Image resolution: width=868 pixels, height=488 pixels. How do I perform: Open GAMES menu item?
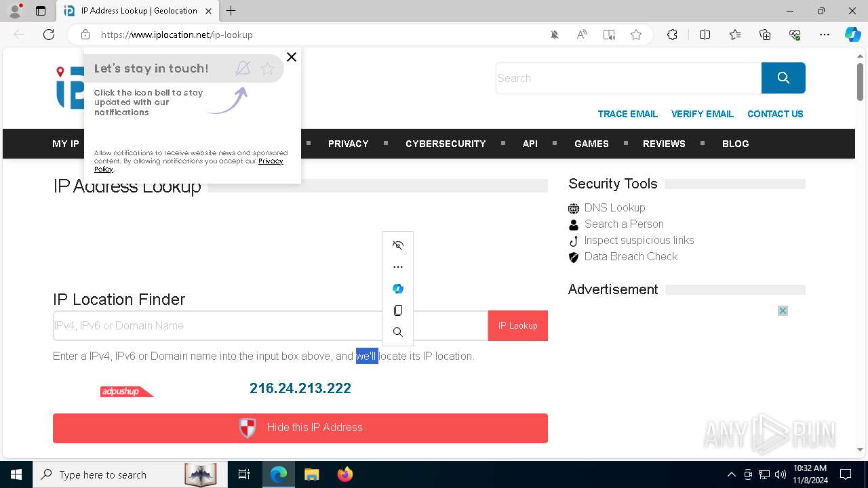coord(591,144)
